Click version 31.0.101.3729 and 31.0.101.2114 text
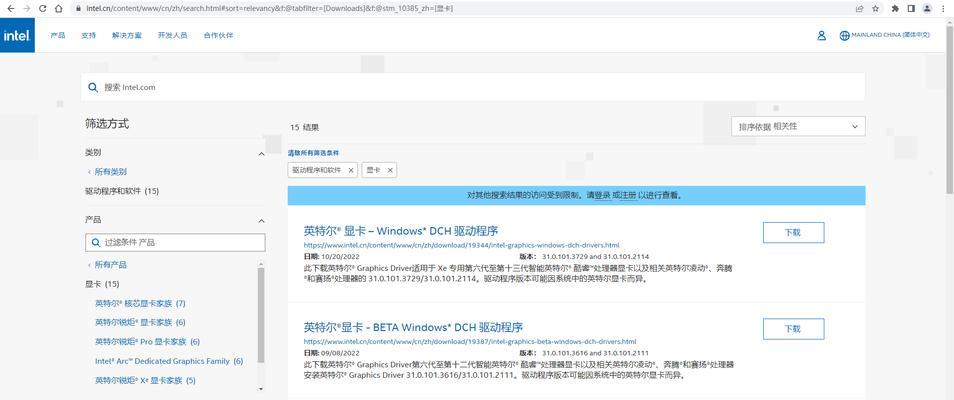The width and height of the screenshot is (954, 400). click(x=595, y=257)
